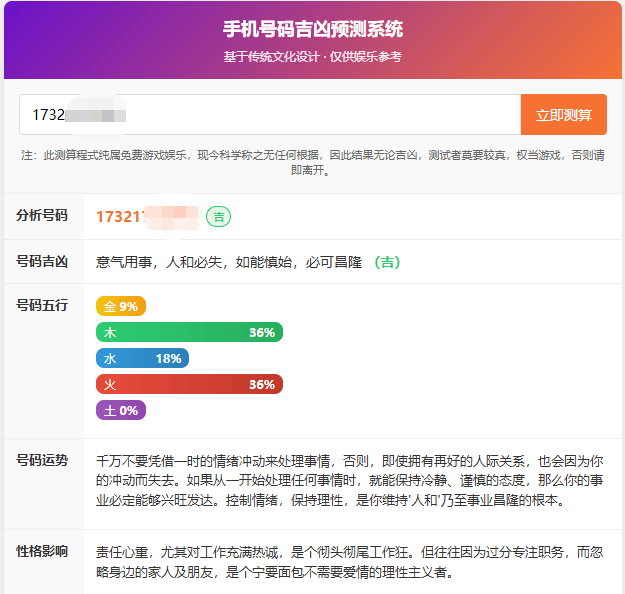Viewport: 625px width, 594px height.
Task: Select the red 火 36% bar
Action: click(x=189, y=384)
